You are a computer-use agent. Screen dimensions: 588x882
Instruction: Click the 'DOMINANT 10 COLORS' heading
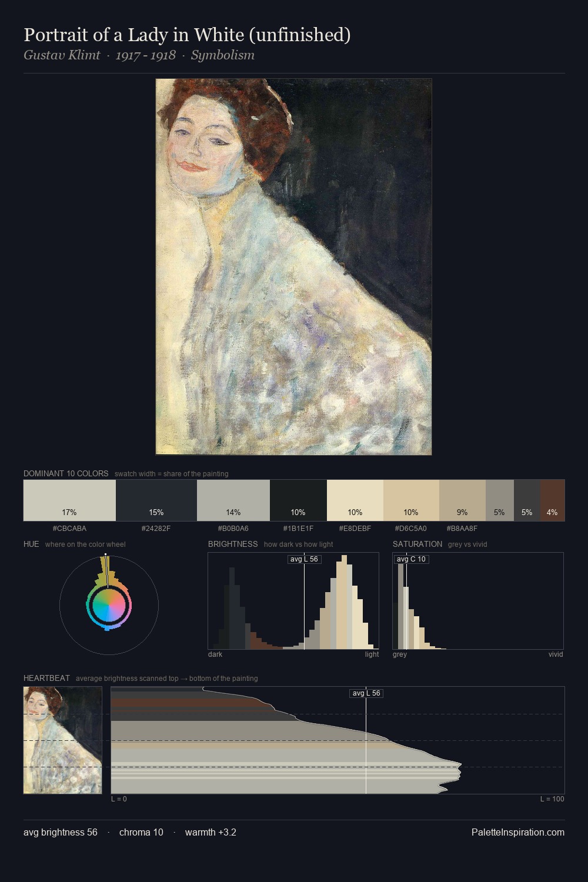pos(66,473)
